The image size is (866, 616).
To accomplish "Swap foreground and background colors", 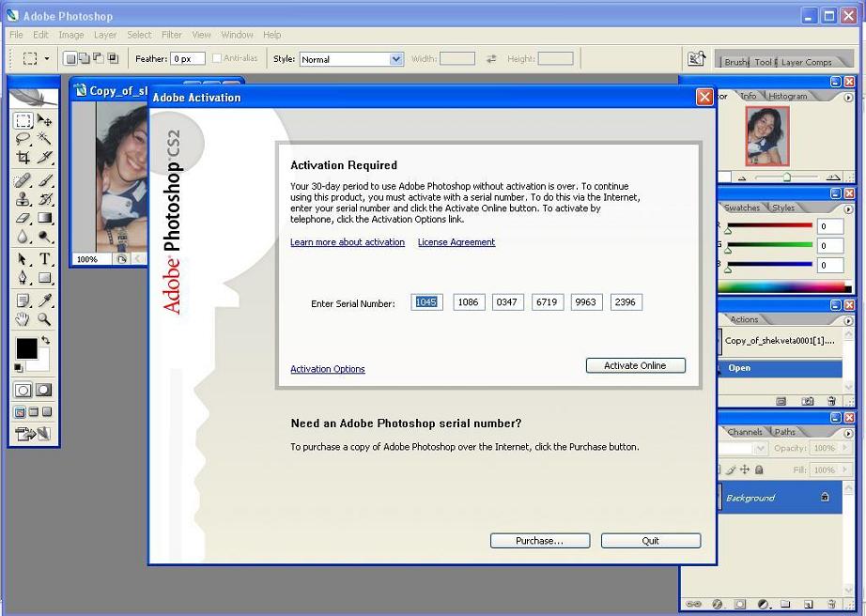I will (x=46, y=340).
